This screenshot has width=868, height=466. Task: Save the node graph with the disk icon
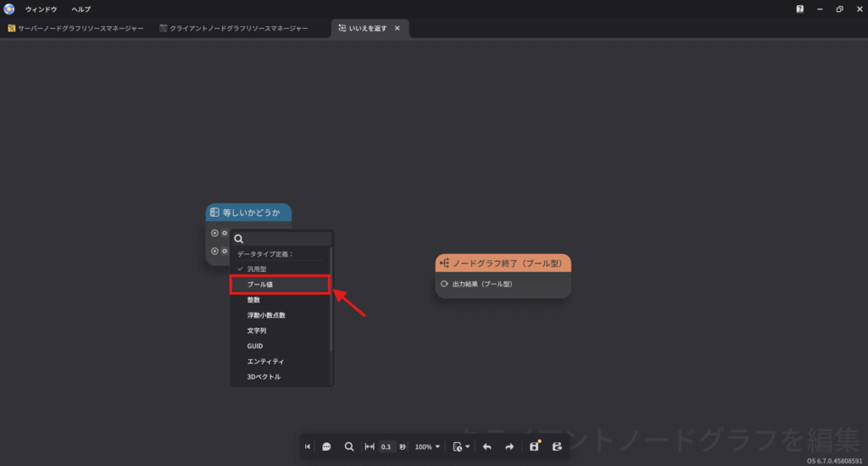pyautogui.click(x=534, y=446)
